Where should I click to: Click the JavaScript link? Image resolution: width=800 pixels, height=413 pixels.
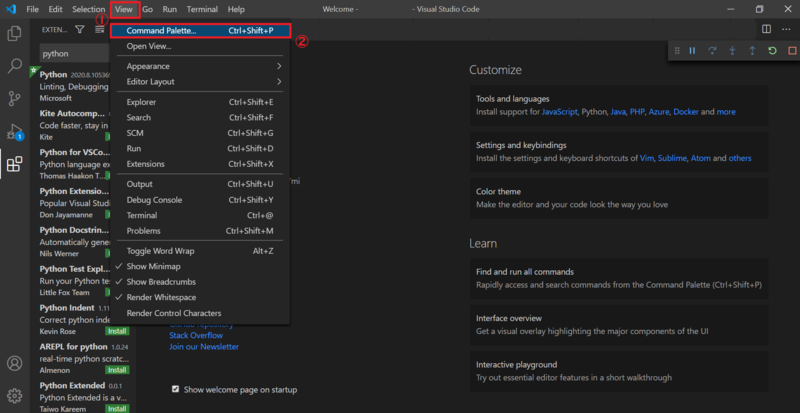560,112
